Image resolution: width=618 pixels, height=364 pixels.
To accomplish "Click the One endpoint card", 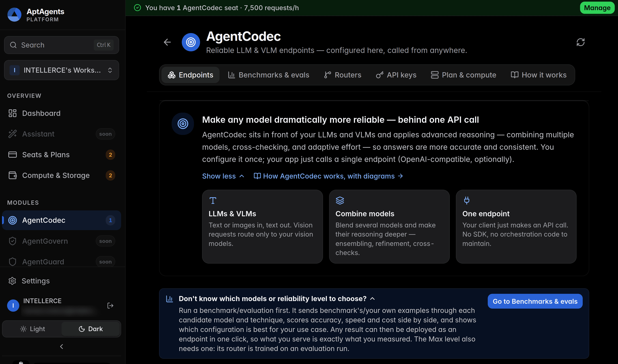I will click(516, 226).
